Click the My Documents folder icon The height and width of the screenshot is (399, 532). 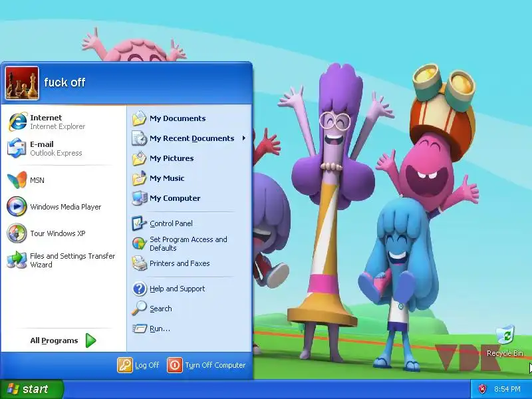(x=139, y=118)
